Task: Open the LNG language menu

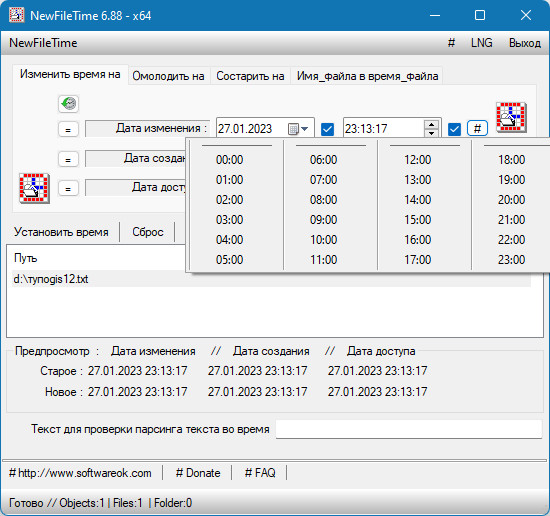Action: point(482,43)
